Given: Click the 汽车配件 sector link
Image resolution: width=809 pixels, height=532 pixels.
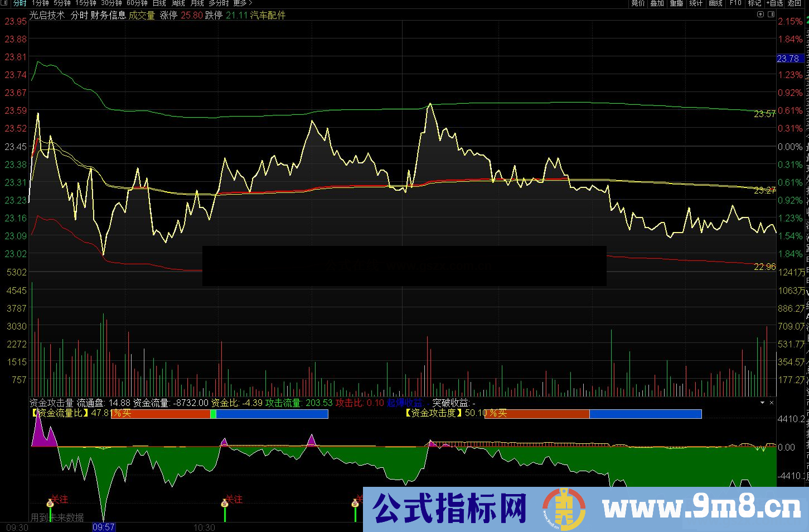Looking at the screenshot, I should click(x=268, y=15).
